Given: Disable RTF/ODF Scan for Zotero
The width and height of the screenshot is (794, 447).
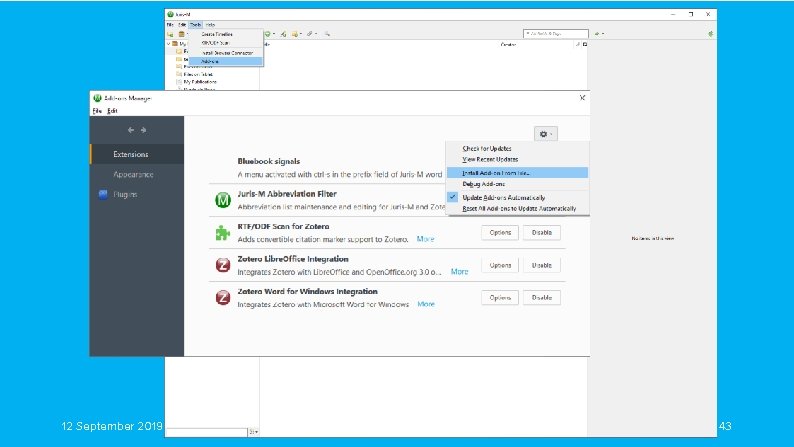Looking at the screenshot, I should coord(542,232).
